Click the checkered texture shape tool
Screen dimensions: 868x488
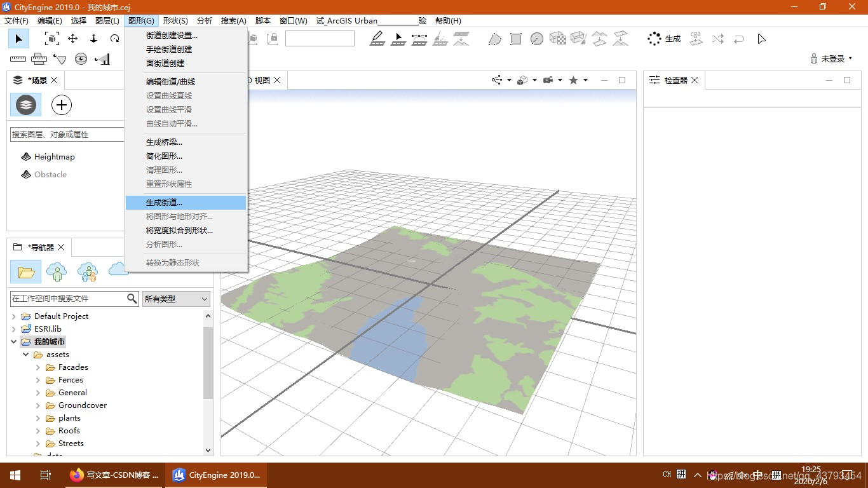(558, 39)
